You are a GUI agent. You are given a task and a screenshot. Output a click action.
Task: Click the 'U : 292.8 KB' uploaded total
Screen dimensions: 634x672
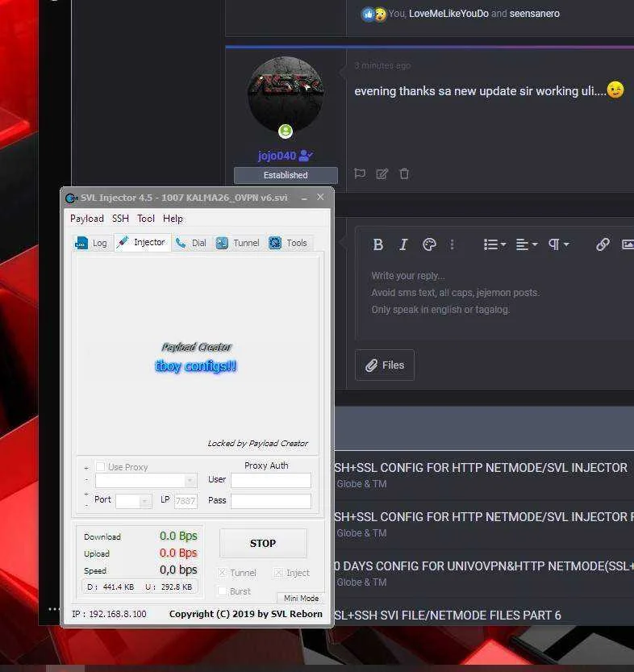[x=169, y=587]
